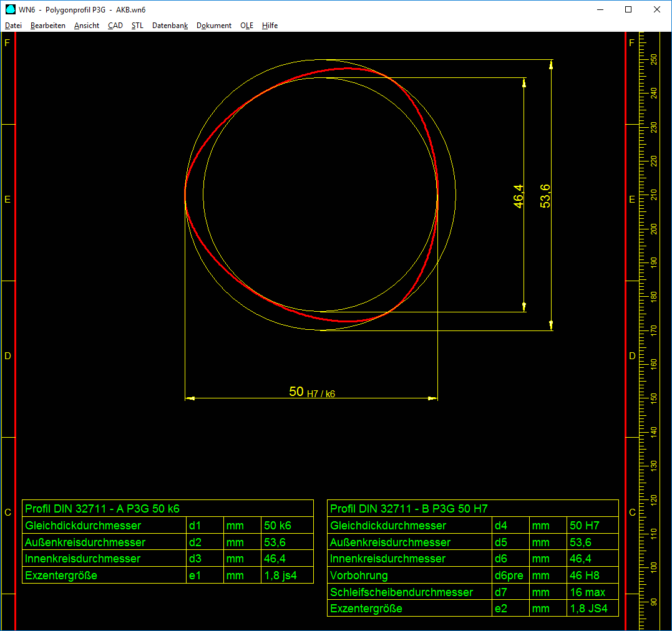
Task: Minimize the WN6 window
Action: 600,9
